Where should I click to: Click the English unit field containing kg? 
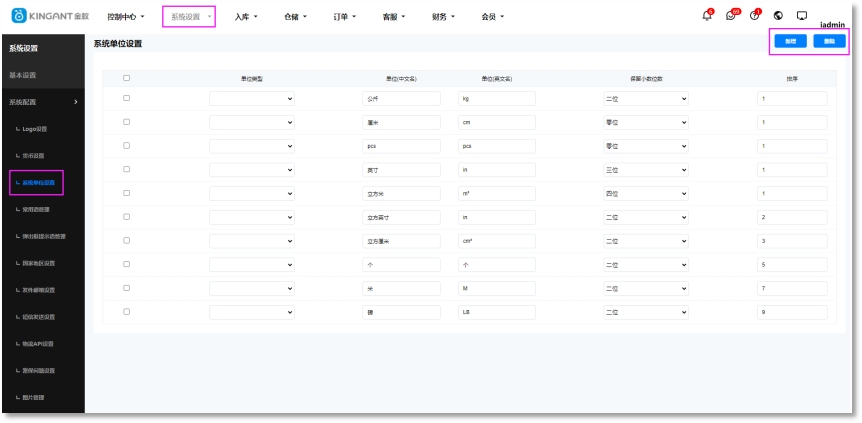(x=496, y=99)
